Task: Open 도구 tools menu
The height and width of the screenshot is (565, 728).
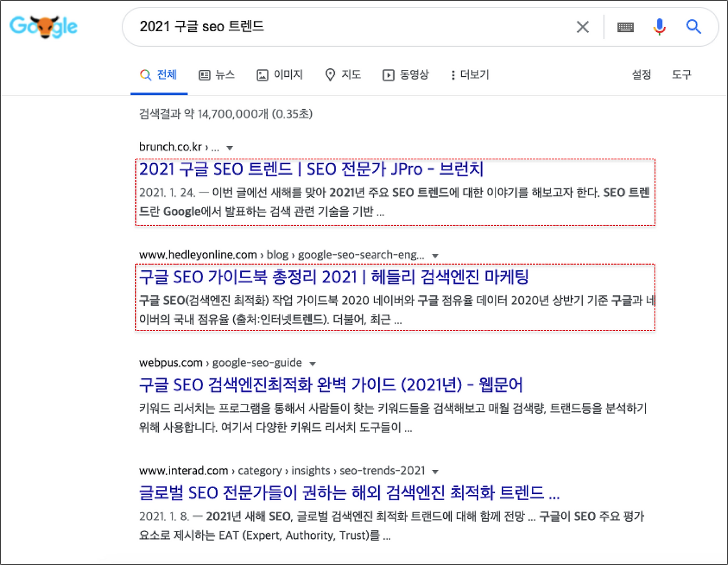Action: 681,75
